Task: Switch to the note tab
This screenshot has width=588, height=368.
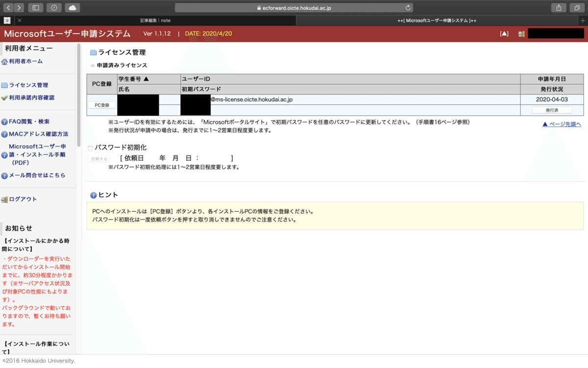Action: point(157,20)
